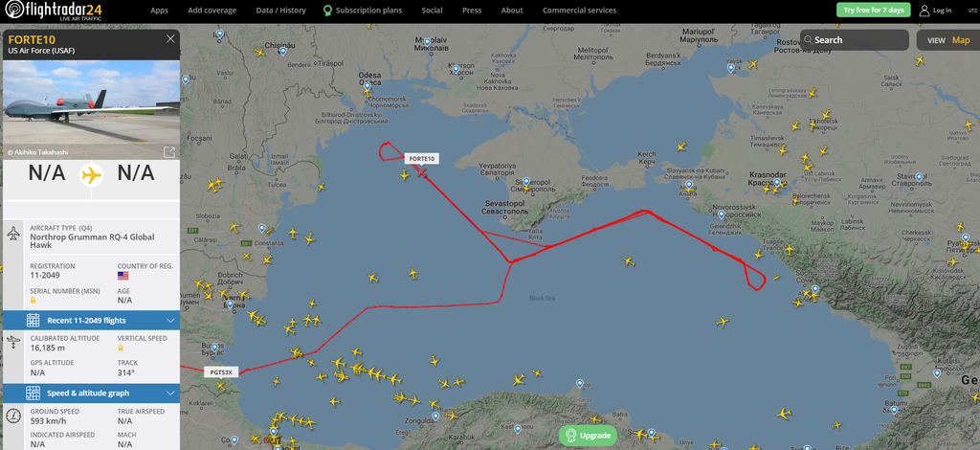Click the search magnifier icon

pyautogui.click(x=808, y=40)
